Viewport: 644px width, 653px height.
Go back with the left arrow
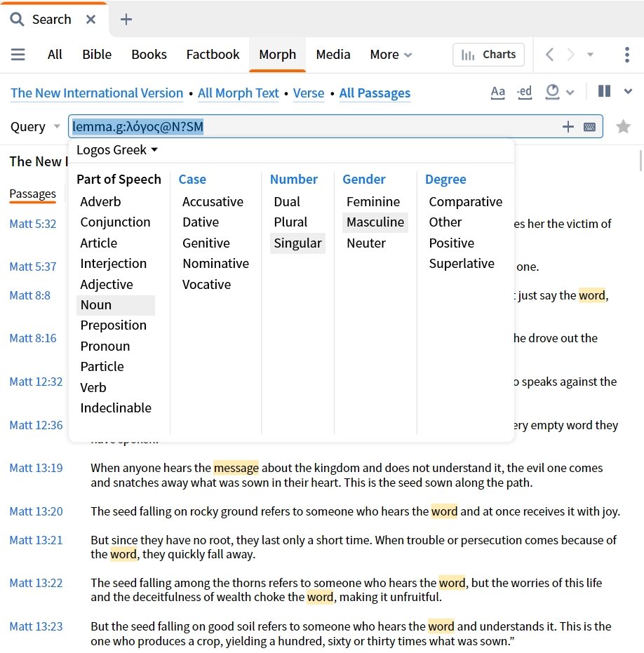click(550, 55)
